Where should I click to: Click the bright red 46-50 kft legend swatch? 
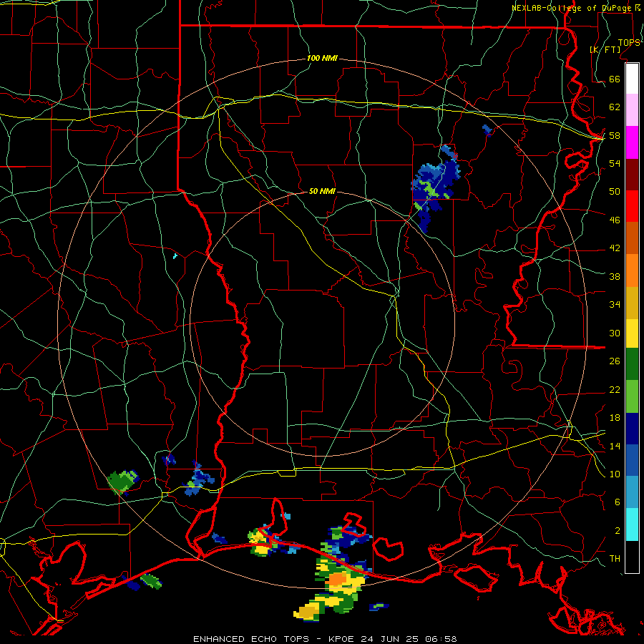[632, 206]
